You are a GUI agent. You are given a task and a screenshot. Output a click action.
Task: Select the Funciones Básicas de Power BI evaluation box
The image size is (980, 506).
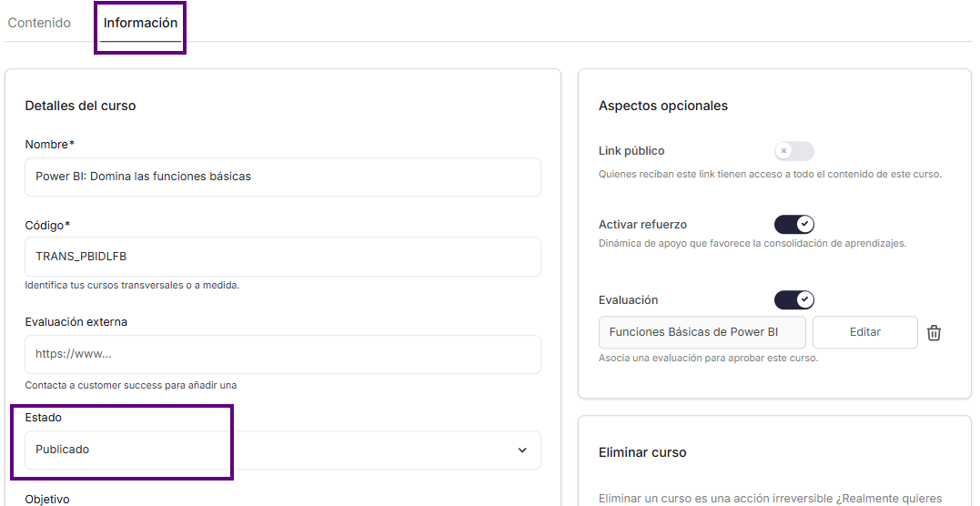pyautogui.click(x=702, y=332)
